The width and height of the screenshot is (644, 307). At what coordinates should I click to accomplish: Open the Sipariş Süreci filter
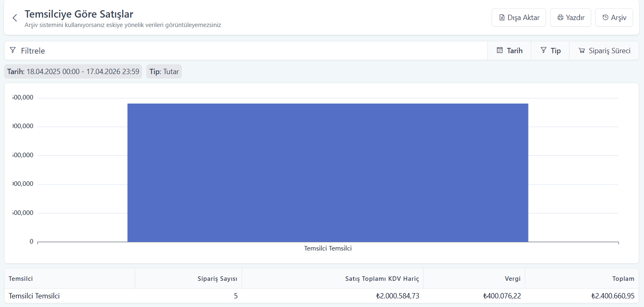pyautogui.click(x=604, y=51)
